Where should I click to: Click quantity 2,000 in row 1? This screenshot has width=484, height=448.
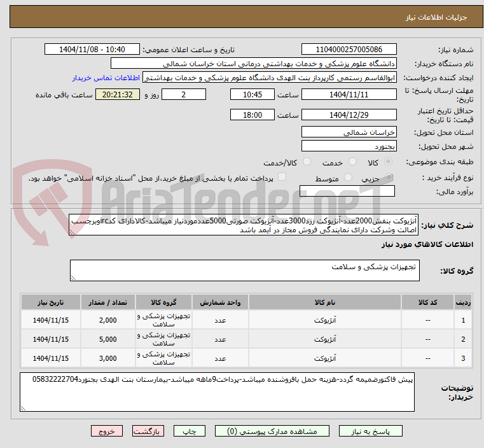[x=108, y=320]
